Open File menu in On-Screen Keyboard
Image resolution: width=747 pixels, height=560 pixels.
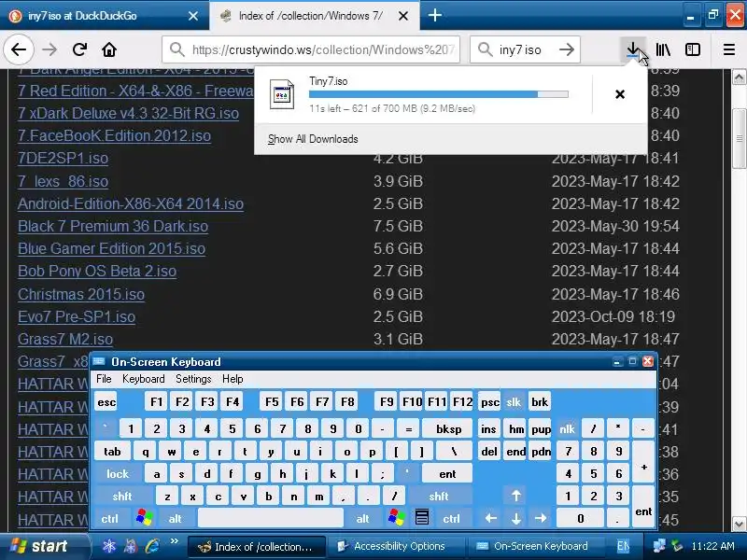tap(104, 379)
